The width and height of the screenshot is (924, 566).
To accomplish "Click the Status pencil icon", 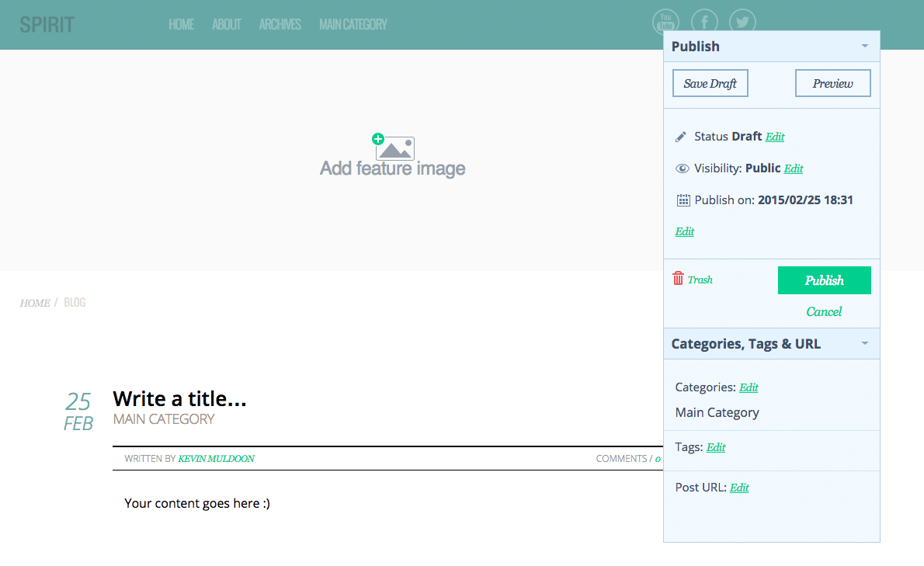I will 681,137.
